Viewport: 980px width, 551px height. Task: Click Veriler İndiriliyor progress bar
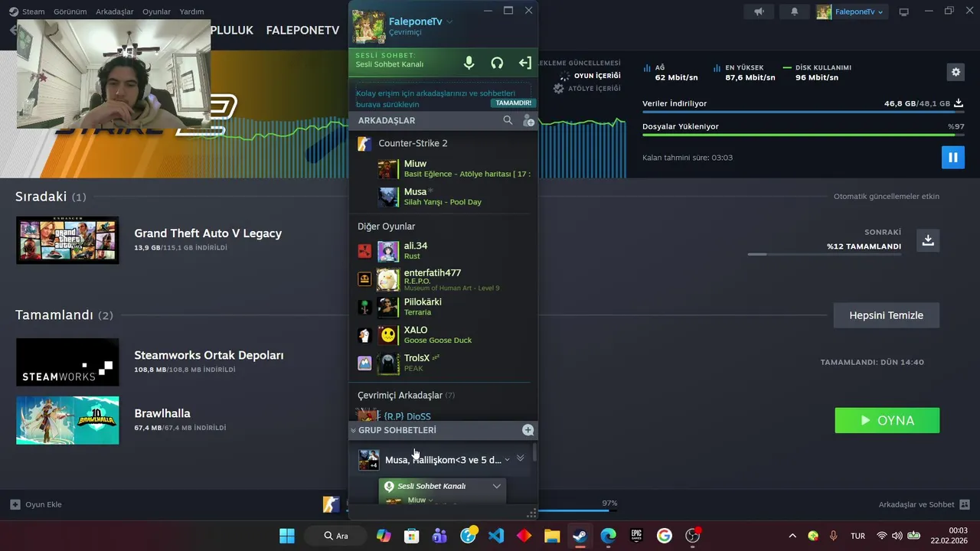(803, 112)
